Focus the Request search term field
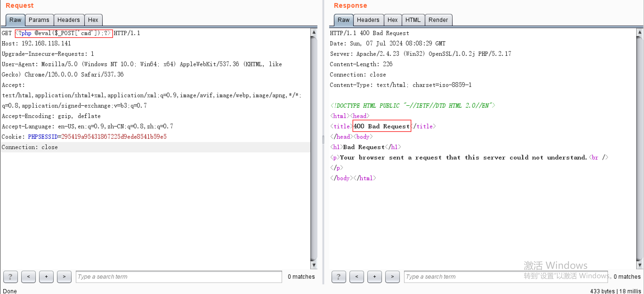Viewport: 644px width, 294px height. coord(179,277)
